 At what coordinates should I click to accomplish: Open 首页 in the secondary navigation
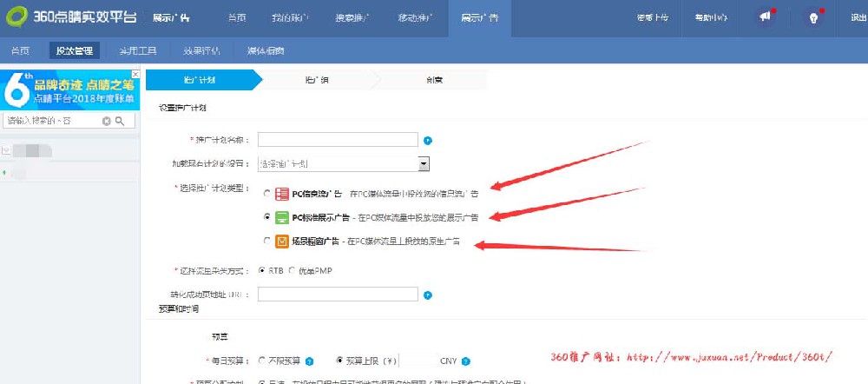point(20,51)
